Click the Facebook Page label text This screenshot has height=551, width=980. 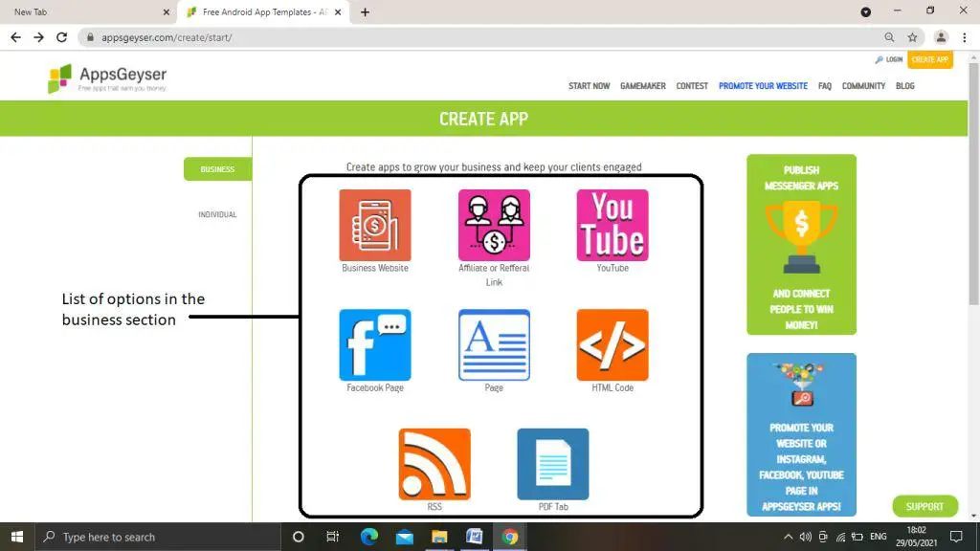click(x=375, y=388)
